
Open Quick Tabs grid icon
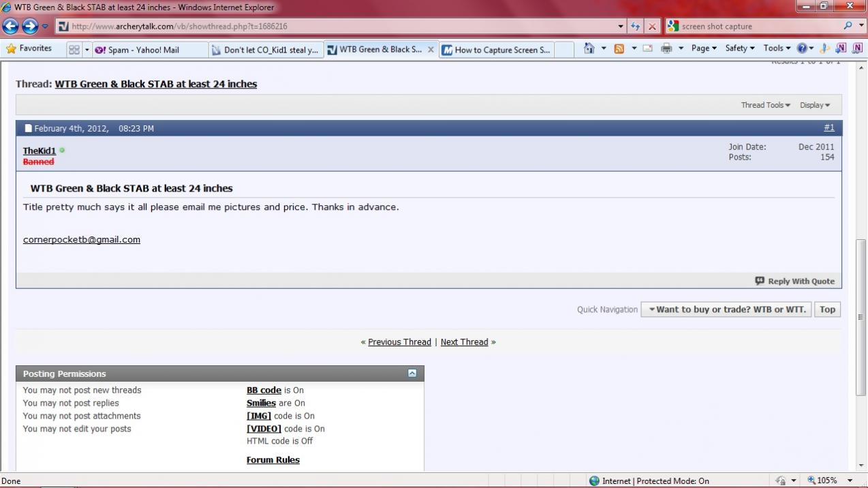coord(74,50)
